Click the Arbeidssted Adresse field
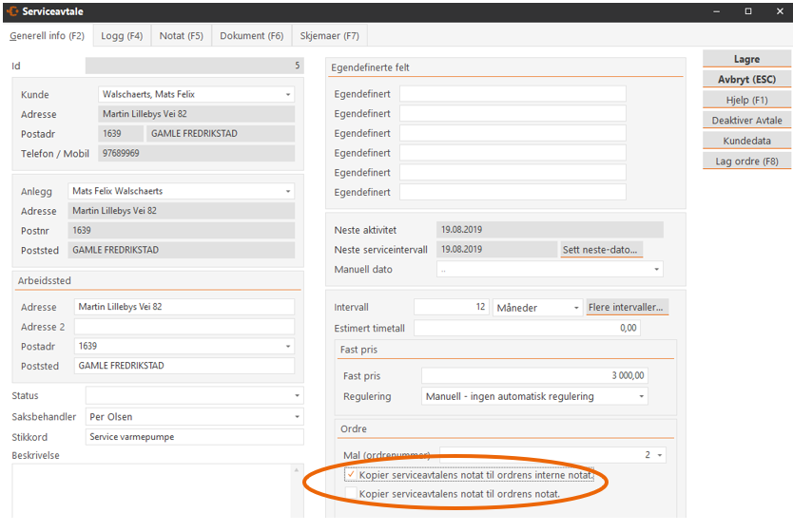Screen dimensions: 793x532 coord(184,307)
